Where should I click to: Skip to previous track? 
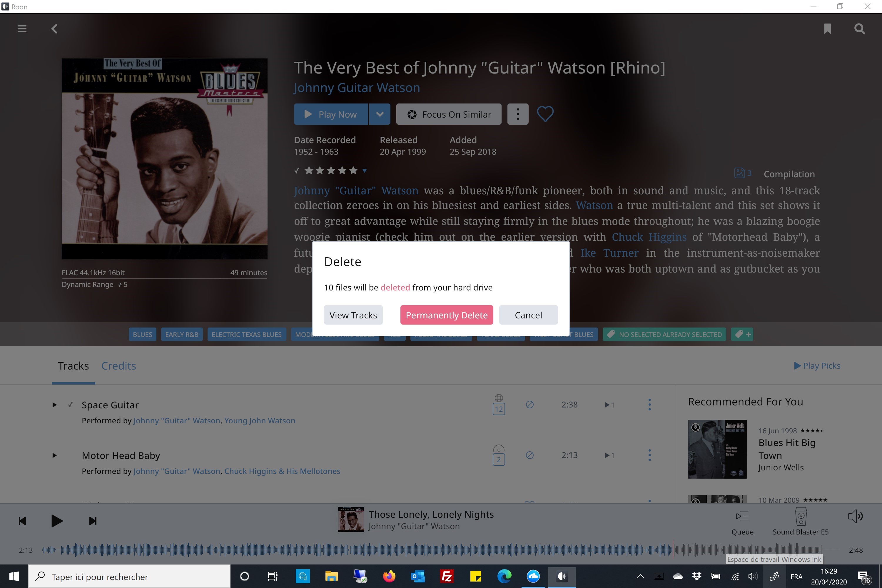coord(23,521)
